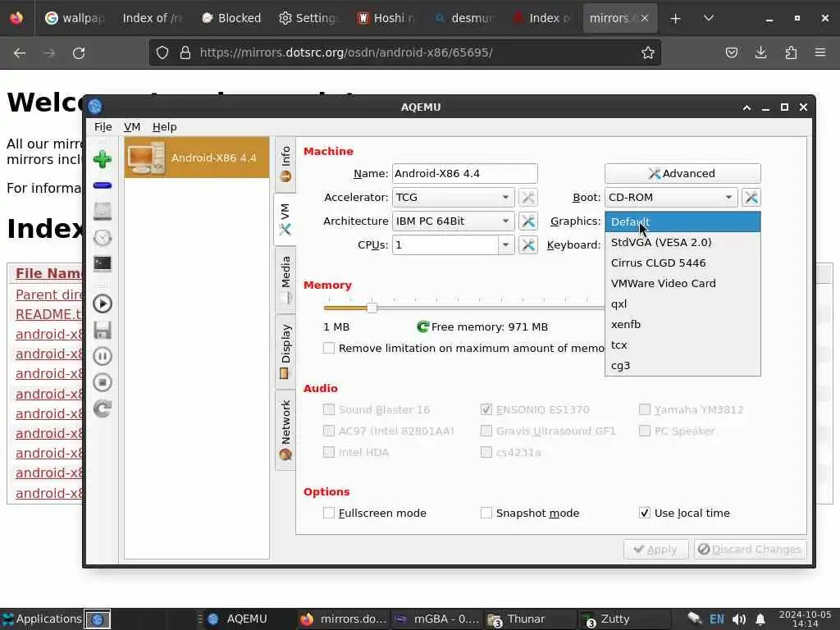Switch to the Network vertical tab
840x630 pixels.
coord(285,430)
